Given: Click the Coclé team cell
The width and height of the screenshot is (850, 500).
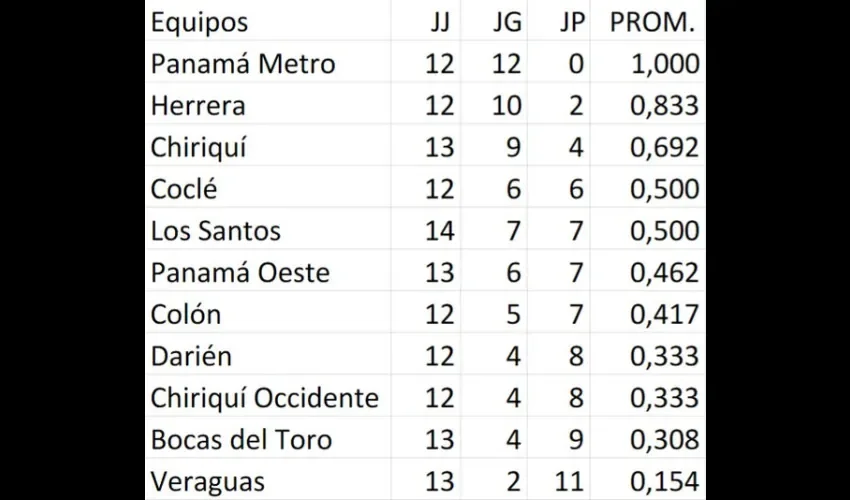Looking at the screenshot, I should (268, 189).
